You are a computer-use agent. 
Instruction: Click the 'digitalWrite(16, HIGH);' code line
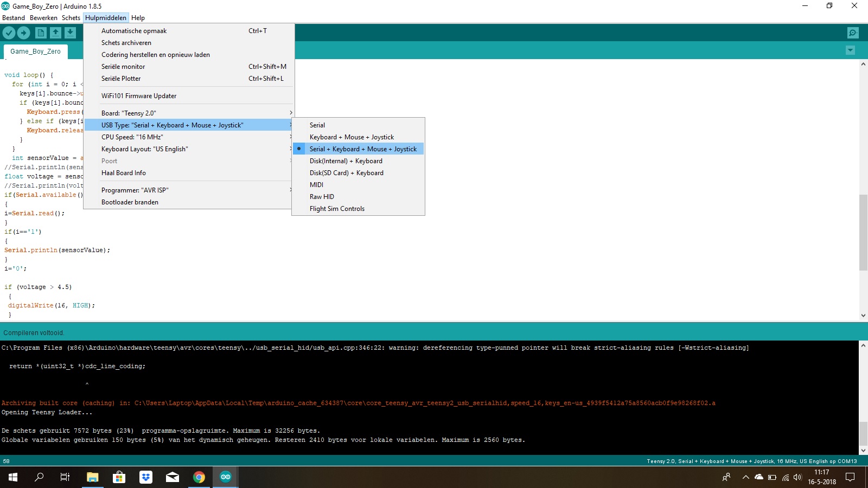[x=52, y=306]
